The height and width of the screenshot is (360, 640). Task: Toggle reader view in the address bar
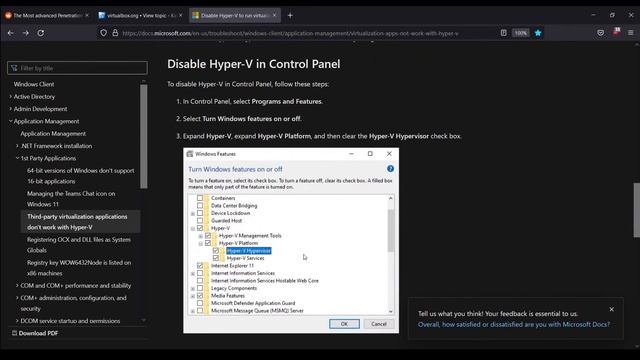[504, 33]
